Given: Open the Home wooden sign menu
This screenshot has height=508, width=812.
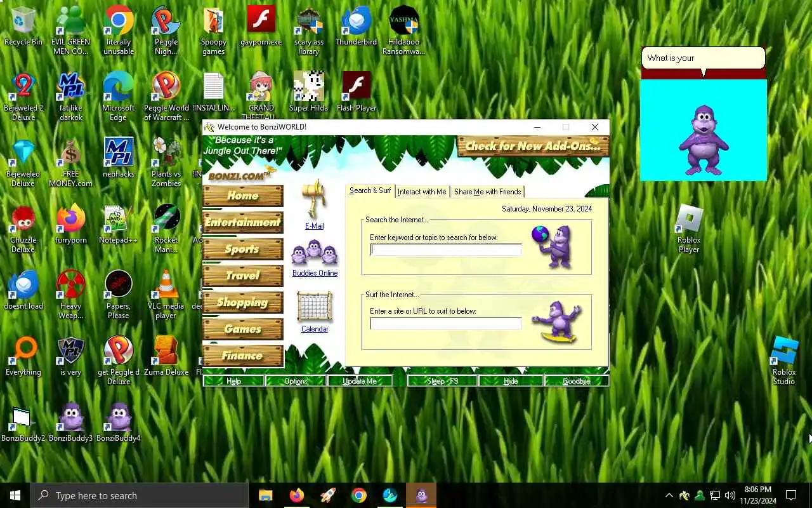Looking at the screenshot, I should [x=243, y=196].
